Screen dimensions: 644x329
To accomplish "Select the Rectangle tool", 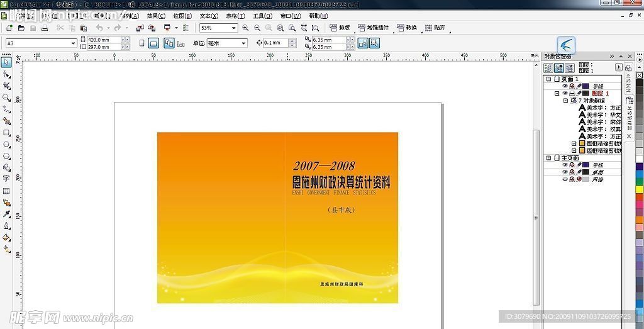I will tap(6, 133).
